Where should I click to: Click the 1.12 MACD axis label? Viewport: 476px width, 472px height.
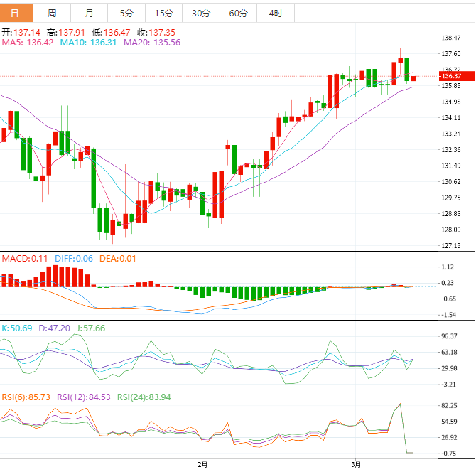coord(448,267)
